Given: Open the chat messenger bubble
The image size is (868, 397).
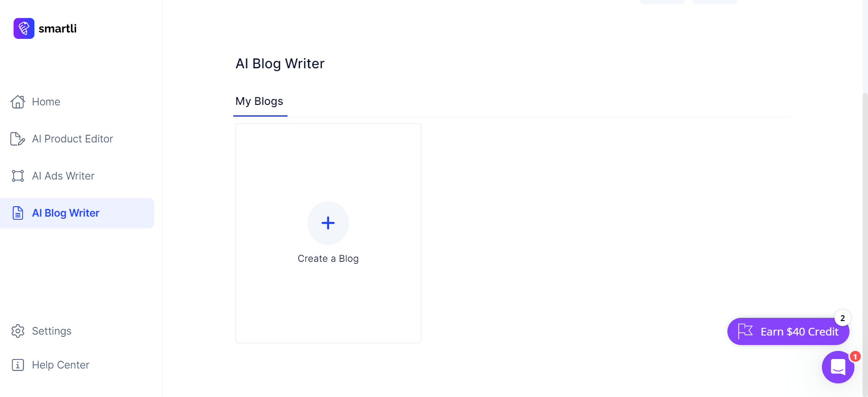Looking at the screenshot, I should [x=838, y=367].
